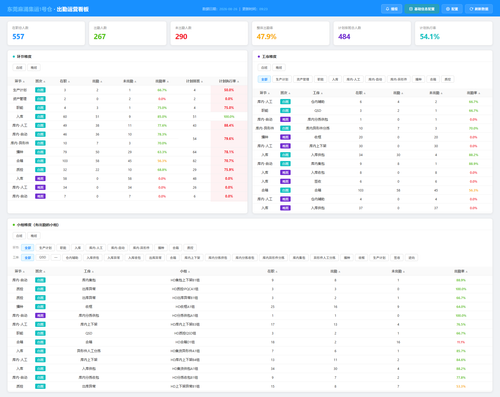
Task: Select 库内-异形件 filter in 工序维度 panel
Action: (x=398, y=79)
